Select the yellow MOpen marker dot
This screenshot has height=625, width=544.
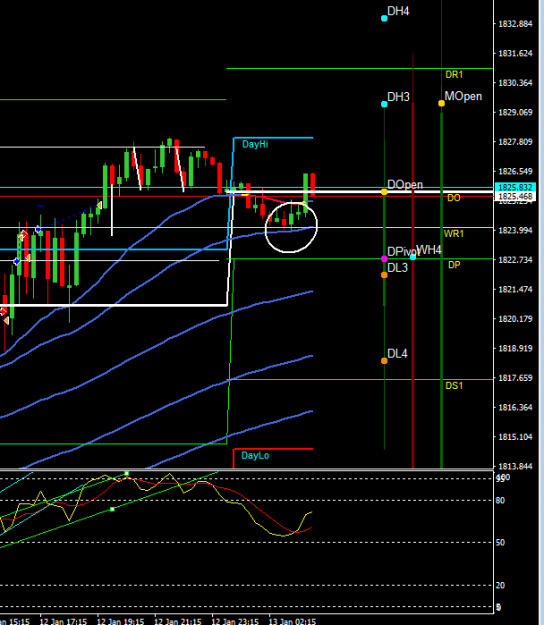[x=441, y=104]
